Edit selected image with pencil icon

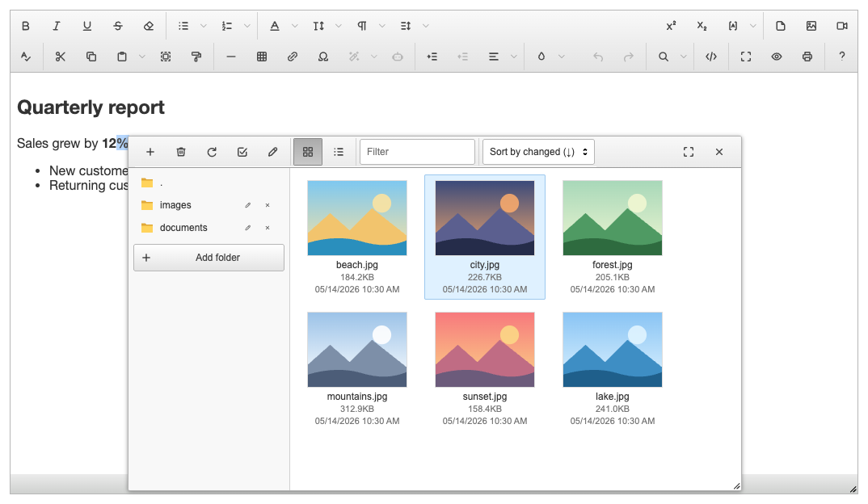click(273, 152)
